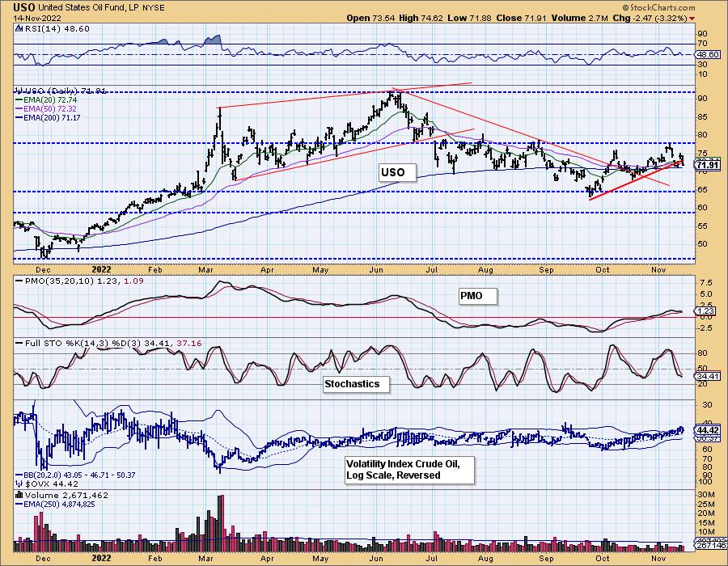Click the red down arrow beside Chg
Image resolution: width=728 pixels, height=566 pixels.
click(692, 19)
